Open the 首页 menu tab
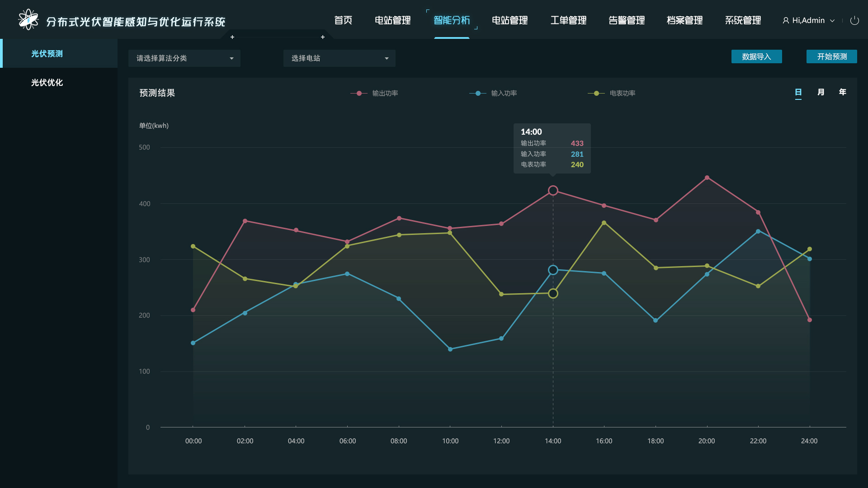The width and height of the screenshot is (868, 488). click(343, 20)
